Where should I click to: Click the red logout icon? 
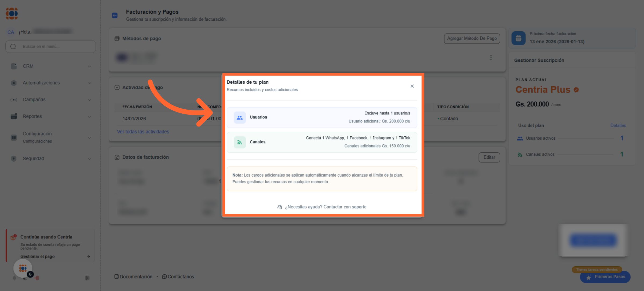(37, 278)
